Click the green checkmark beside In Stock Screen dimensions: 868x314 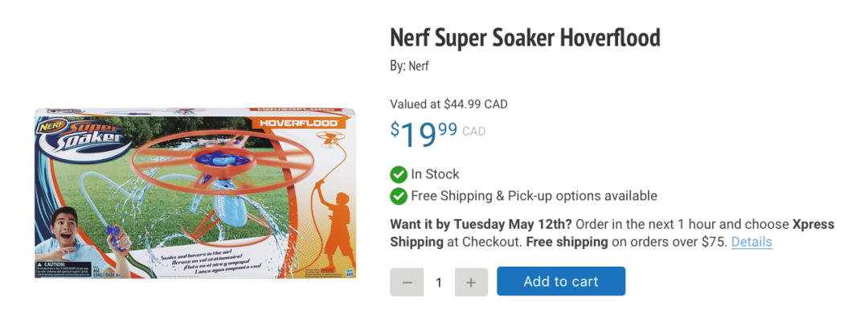(x=399, y=175)
